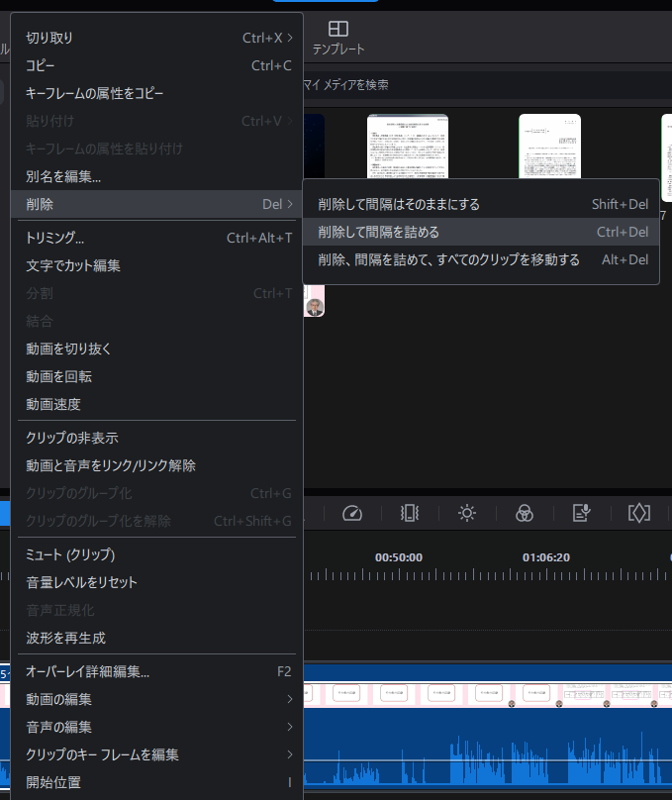672x800 pixels.
Task: Toggle ミュート (クリップ) for the clip
Action: pos(70,554)
